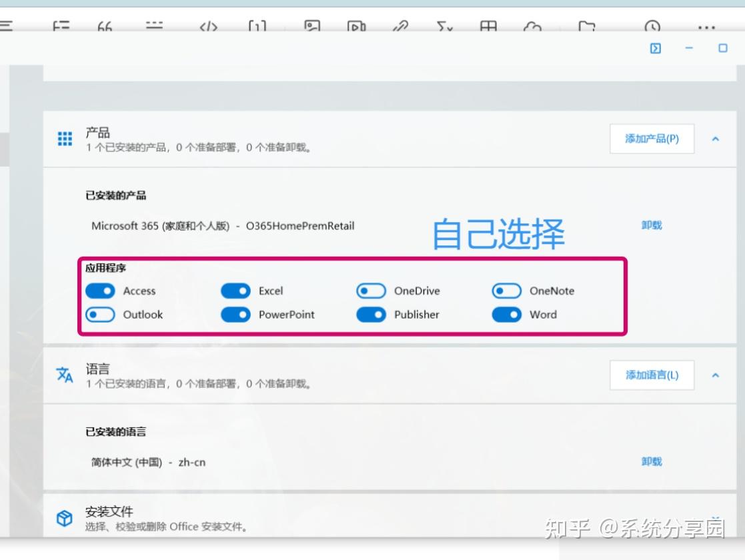This screenshot has height=560, width=745.
Task: Click the folder icon in editor toolbar
Action: [x=587, y=26]
